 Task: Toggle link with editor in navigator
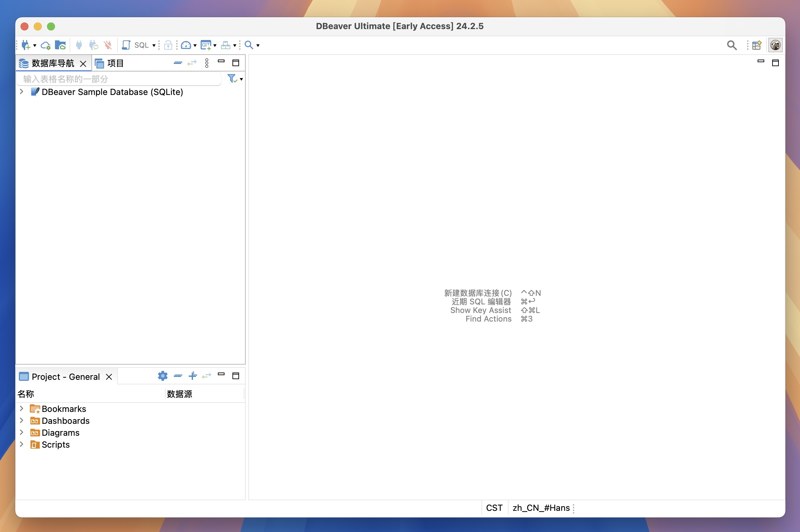click(x=192, y=63)
